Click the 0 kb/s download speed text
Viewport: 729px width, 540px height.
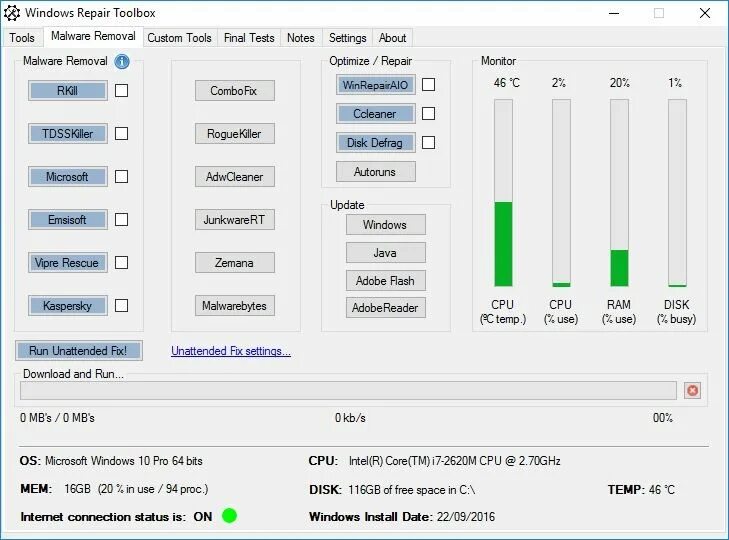350,418
